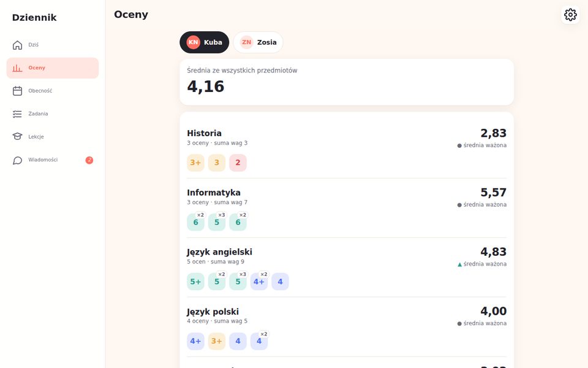
Task: Click the grade 3 in Historia
Action: [x=217, y=163]
